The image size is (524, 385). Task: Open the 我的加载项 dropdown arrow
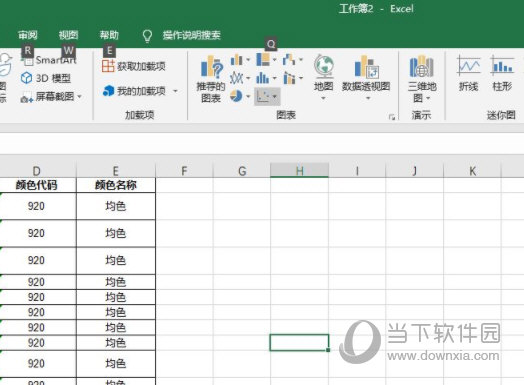pos(175,91)
